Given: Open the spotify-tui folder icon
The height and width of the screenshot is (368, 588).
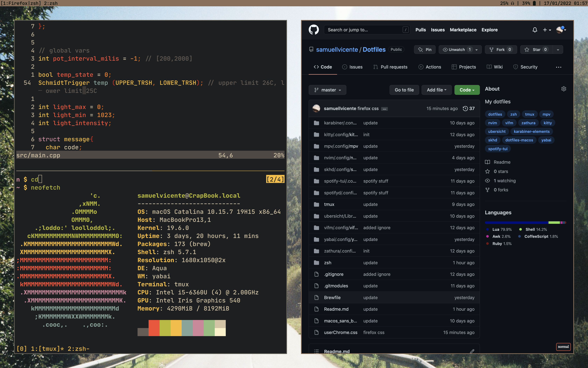Looking at the screenshot, I should click(x=316, y=181).
